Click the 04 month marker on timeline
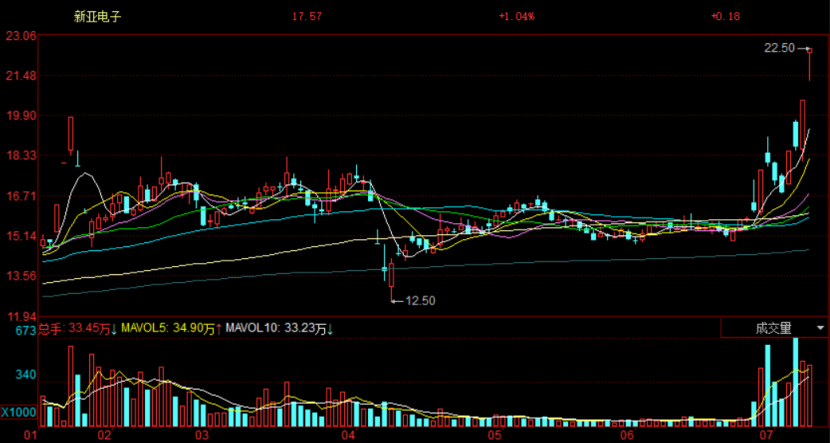The width and height of the screenshot is (830, 443). pyautogui.click(x=348, y=436)
